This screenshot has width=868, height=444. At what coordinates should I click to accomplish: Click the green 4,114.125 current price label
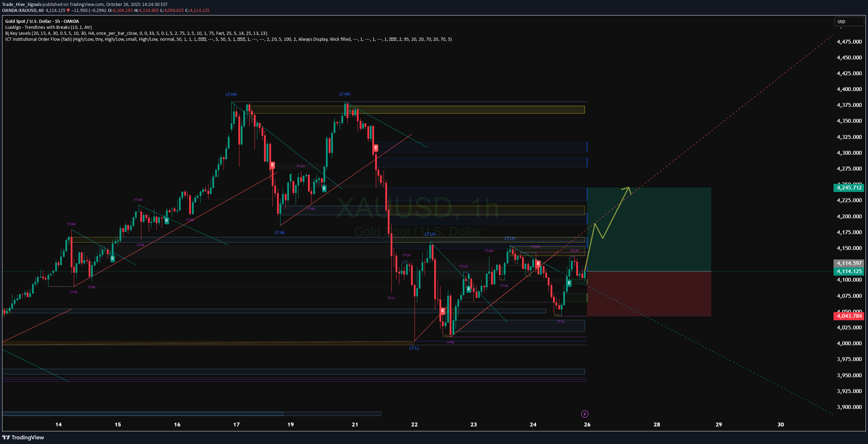[x=849, y=271]
